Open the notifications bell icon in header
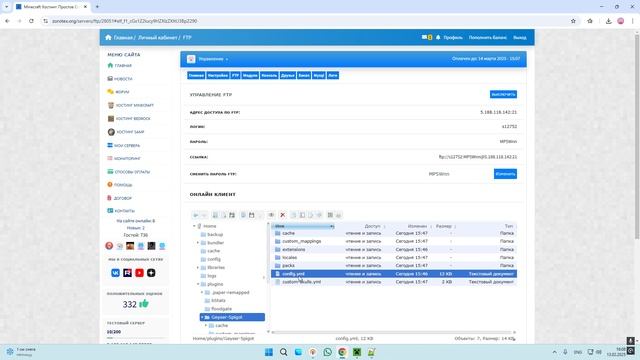The image size is (640, 360). 438,38
